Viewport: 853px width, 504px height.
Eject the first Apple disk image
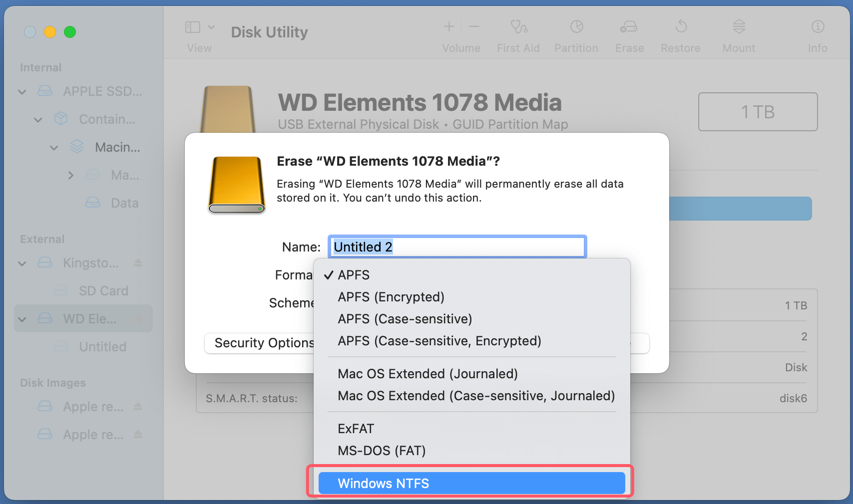point(138,407)
